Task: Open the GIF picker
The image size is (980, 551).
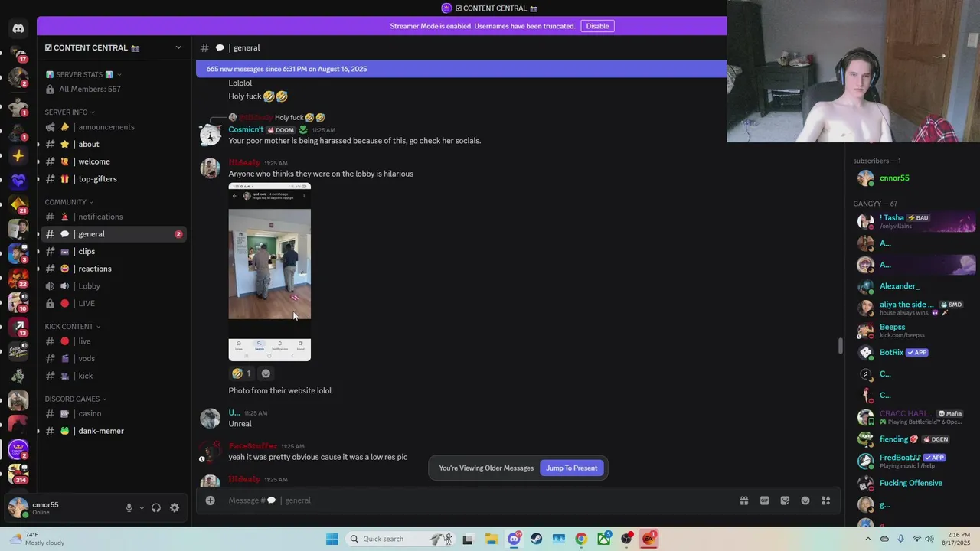Action: 764,500
